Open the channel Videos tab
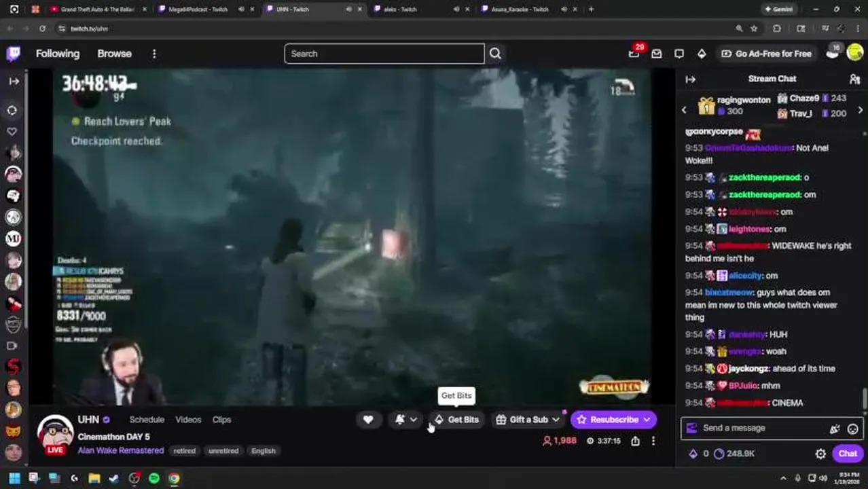Screen dimensions: 868x489 (x=188, y=420)
